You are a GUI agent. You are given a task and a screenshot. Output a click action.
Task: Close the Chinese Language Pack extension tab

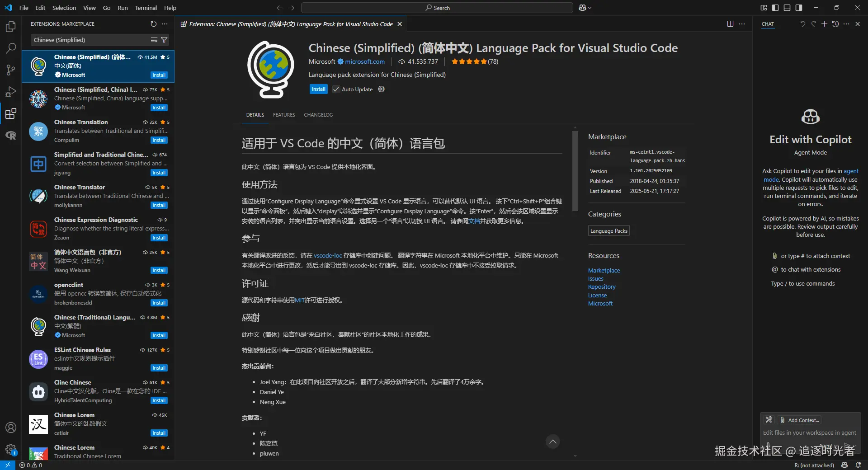tap(400, 24)
